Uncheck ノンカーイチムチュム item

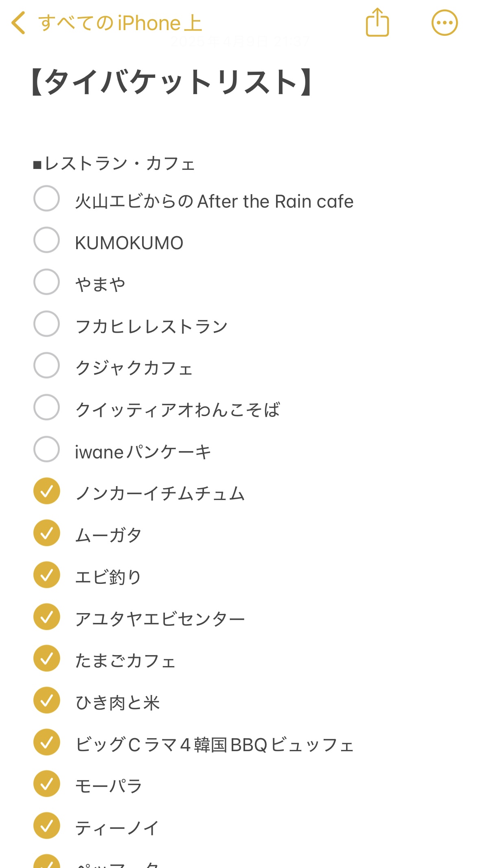[x=47, y=491]
